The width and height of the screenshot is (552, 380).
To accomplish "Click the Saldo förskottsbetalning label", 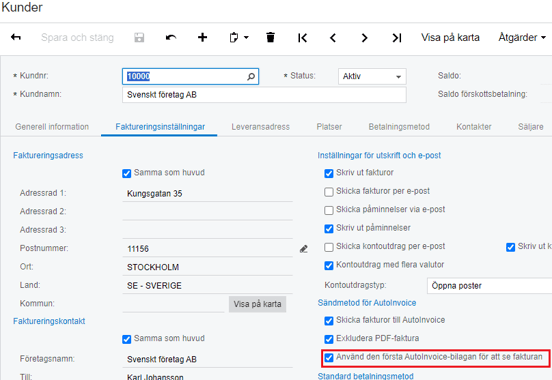I will pos(482,94).
